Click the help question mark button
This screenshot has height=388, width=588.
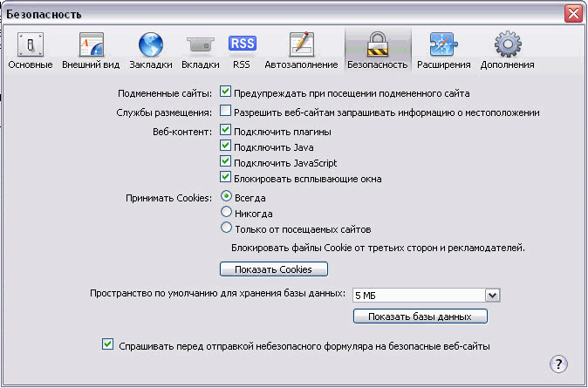pyautogui.click(x=559, y=364)
